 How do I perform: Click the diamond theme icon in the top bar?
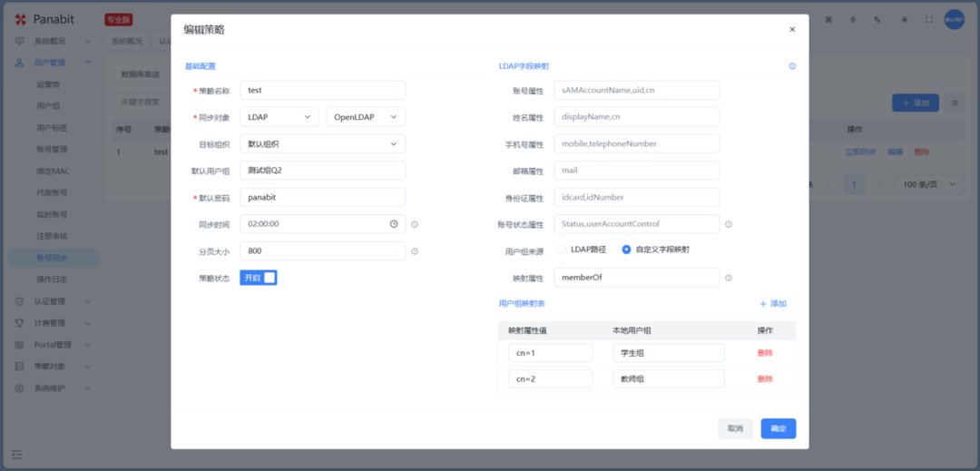point(855,19)
